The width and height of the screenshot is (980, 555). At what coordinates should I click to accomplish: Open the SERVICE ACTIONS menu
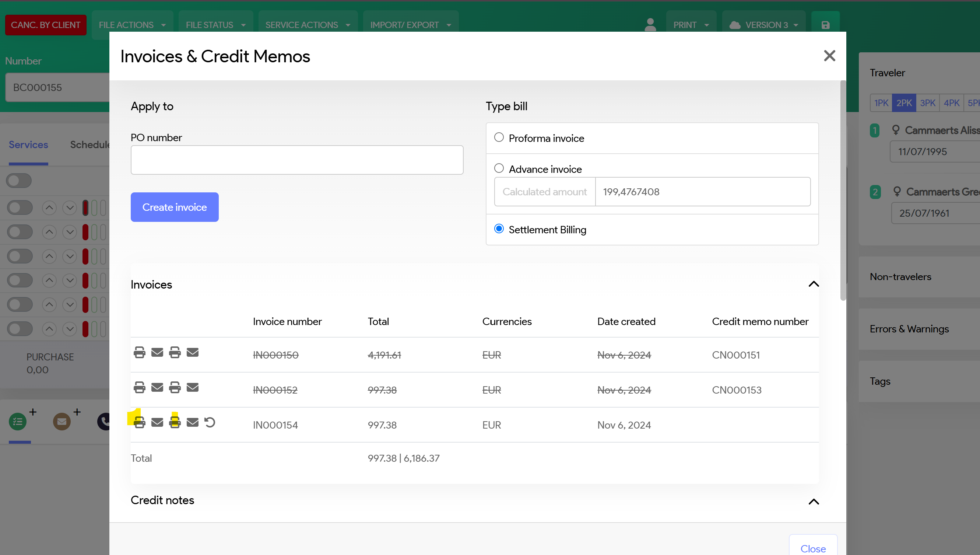[x=308, y=25]
